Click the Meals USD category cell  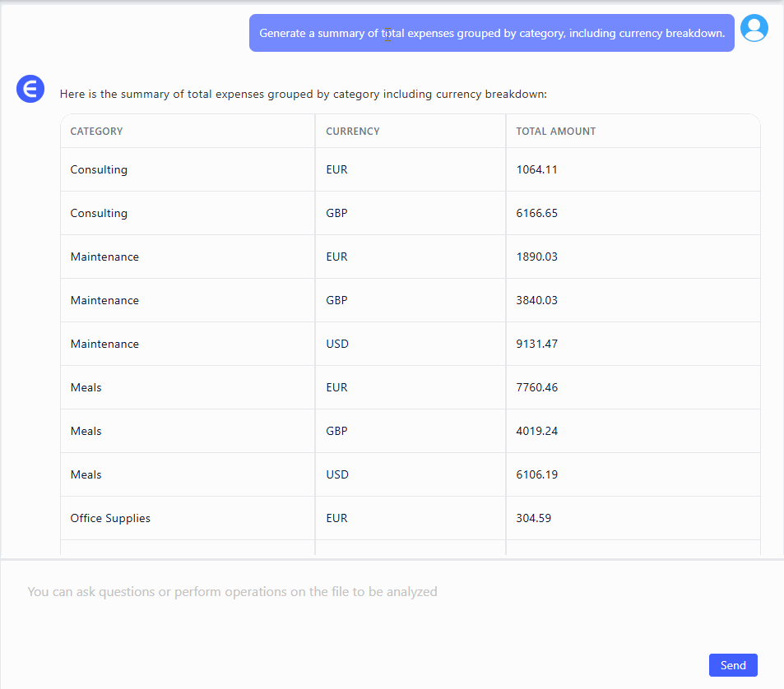[x=86, y=475]
